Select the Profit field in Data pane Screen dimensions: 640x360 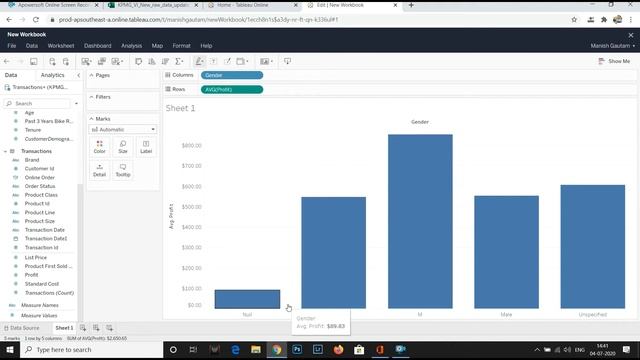31,275
